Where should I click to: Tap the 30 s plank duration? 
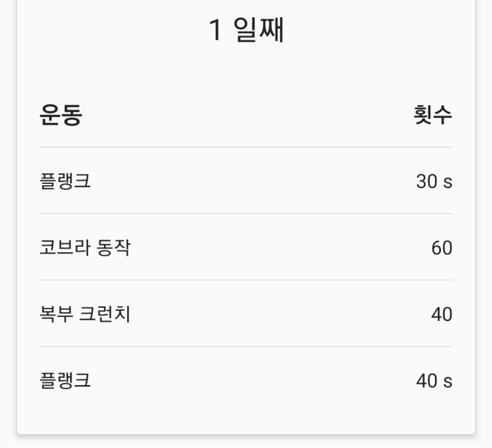pyautogui.click(x=434, y=181)
